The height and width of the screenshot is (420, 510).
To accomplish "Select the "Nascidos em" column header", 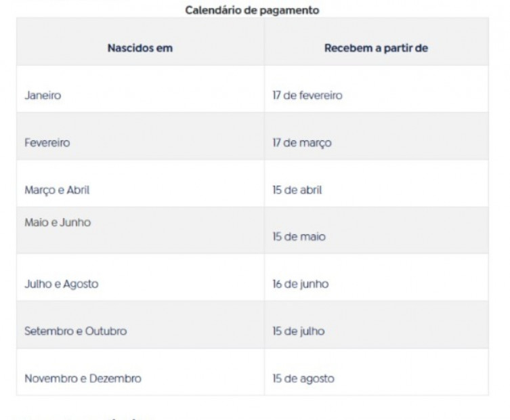I will pyautogui.click(x=140, y=48).
